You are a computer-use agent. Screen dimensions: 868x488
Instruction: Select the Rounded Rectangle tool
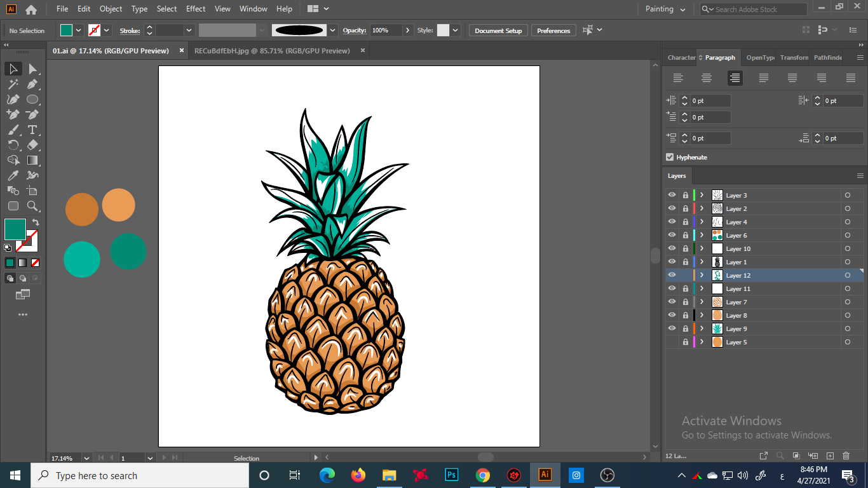[13, 206]
